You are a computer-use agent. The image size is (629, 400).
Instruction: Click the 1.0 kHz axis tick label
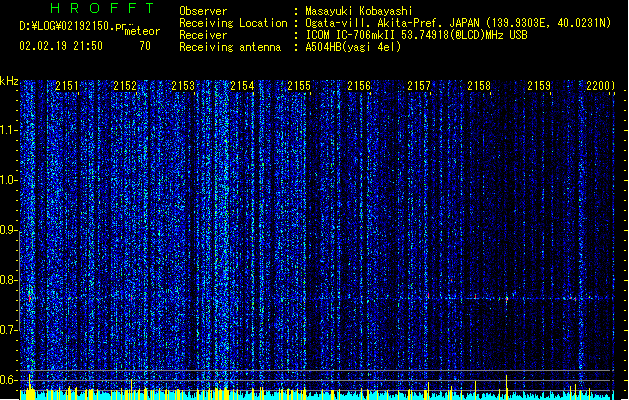click(x=9, y=180)
